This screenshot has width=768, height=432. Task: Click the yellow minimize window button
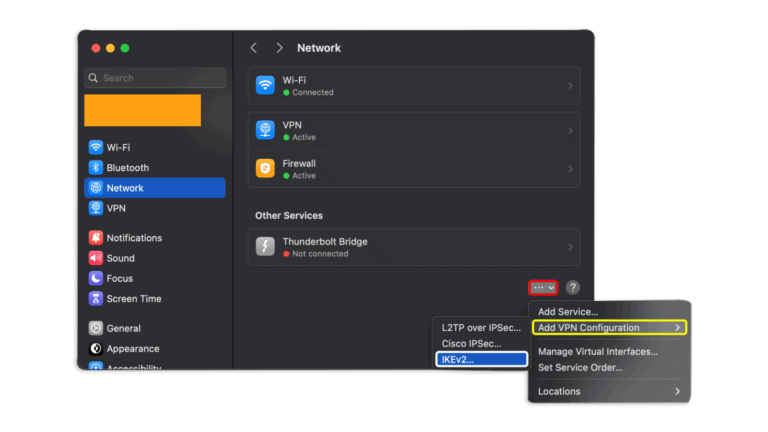(x=110, y=48)
